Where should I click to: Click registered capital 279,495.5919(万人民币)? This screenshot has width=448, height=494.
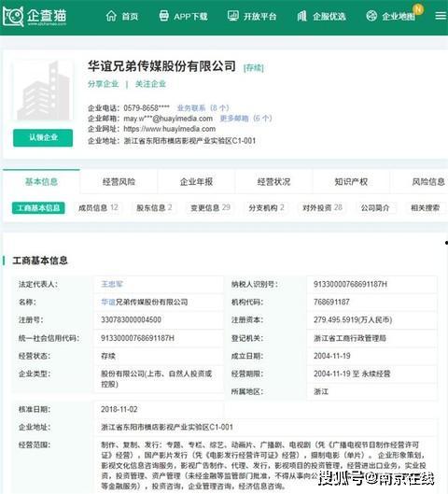[353, 320]
